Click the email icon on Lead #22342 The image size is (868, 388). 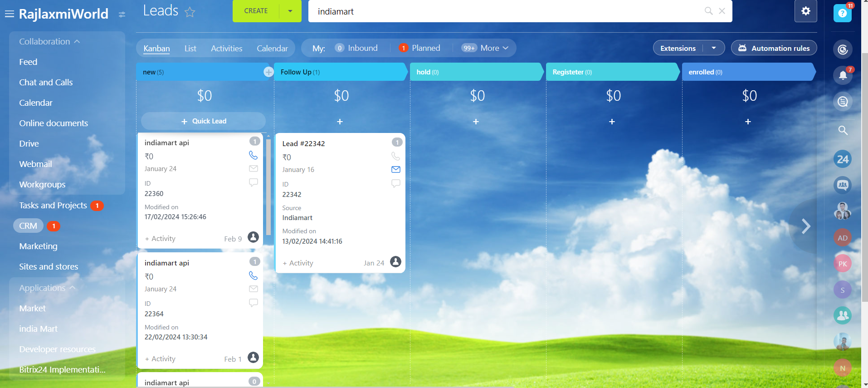tap(395, 169)
